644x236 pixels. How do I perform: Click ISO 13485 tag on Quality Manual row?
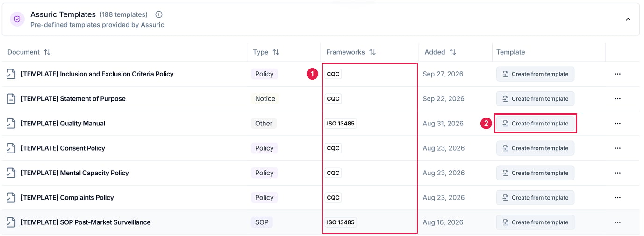[x=341, y=124]
